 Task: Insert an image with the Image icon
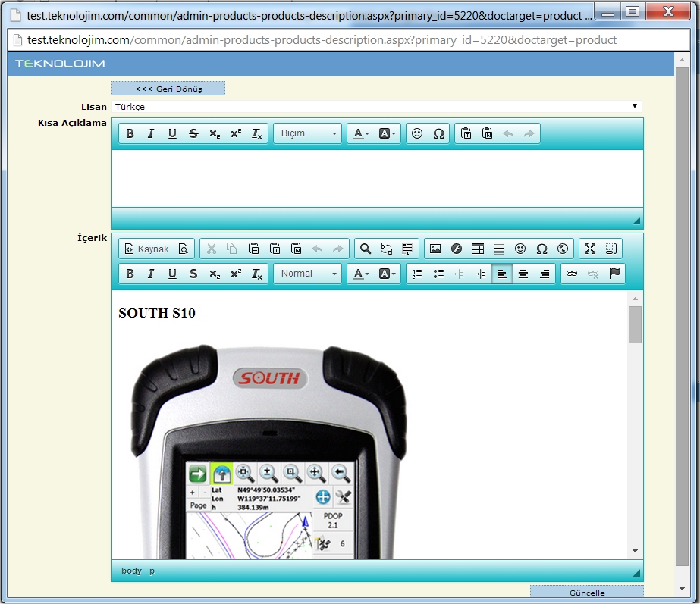435,249
